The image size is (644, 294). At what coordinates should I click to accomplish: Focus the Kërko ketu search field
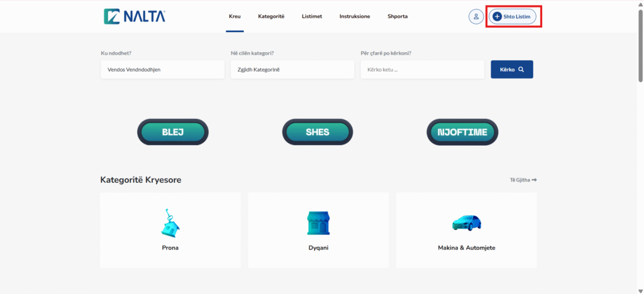coord(422,70)
